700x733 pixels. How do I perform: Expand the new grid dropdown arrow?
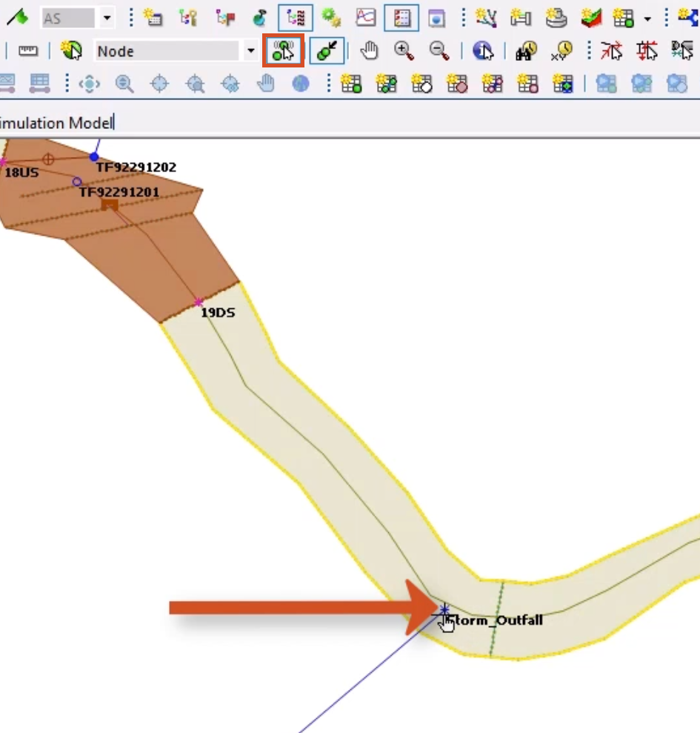tap(647, 19)
